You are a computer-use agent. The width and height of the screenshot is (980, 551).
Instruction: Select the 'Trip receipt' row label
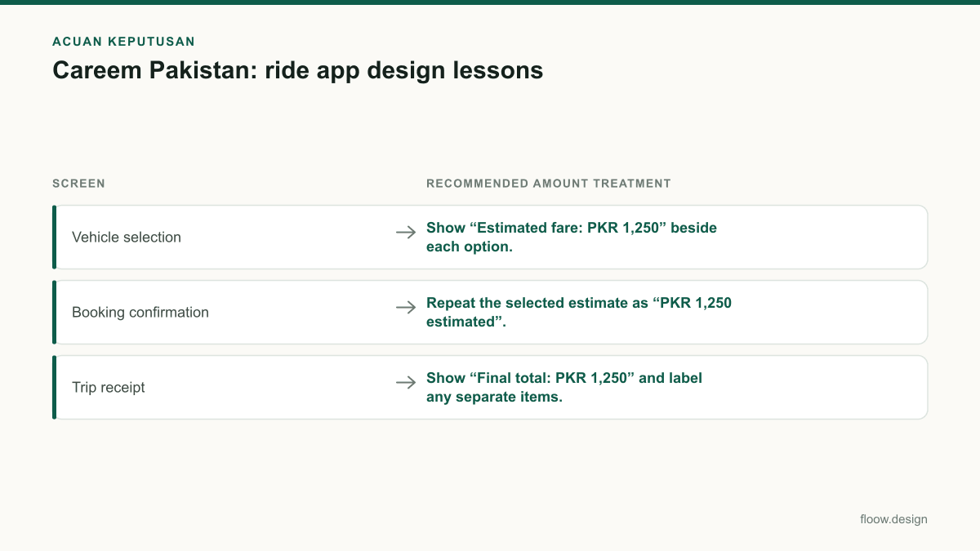(x=109, y=388)
